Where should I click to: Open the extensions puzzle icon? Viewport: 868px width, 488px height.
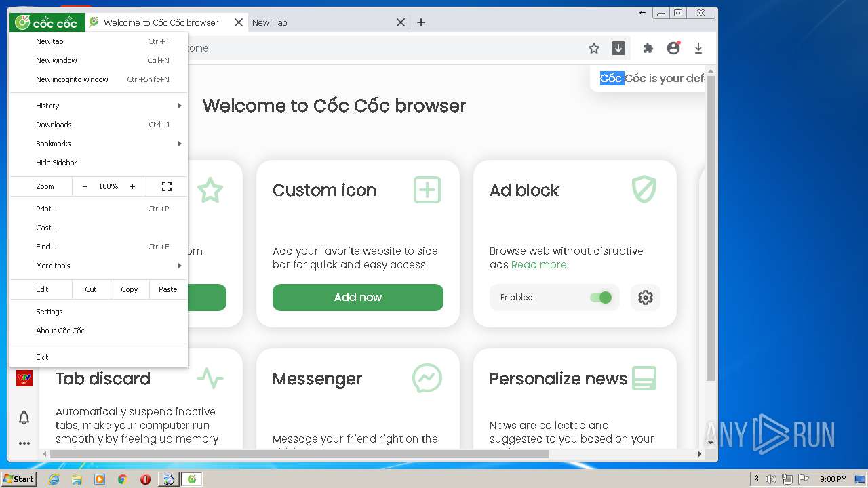pos(648,48)
